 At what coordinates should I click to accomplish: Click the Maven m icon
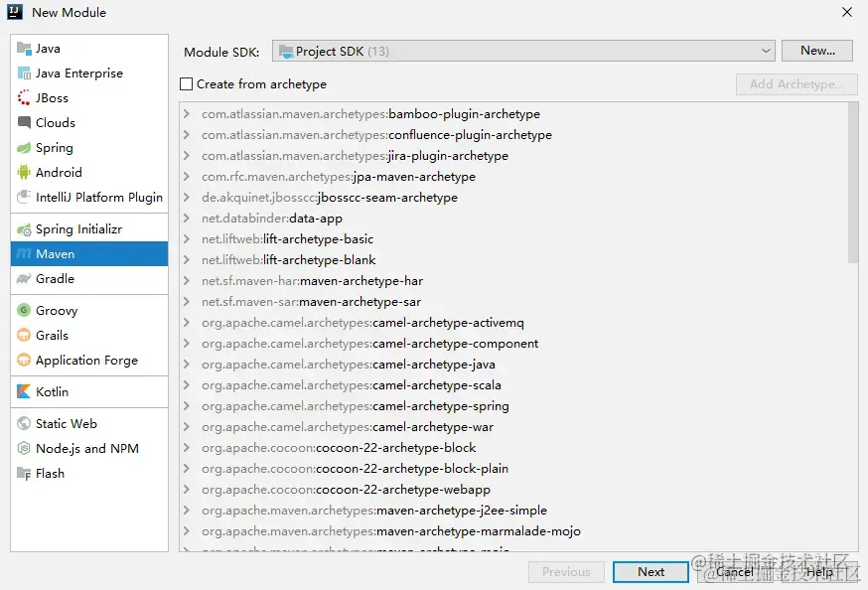(24, 254)
